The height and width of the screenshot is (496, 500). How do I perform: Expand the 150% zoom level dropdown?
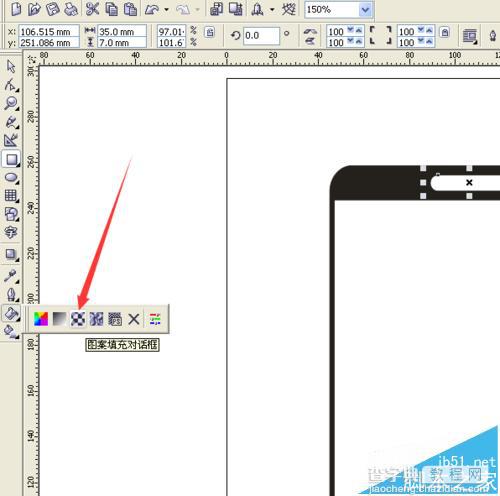pyautogui.click(x=366, y=10)
